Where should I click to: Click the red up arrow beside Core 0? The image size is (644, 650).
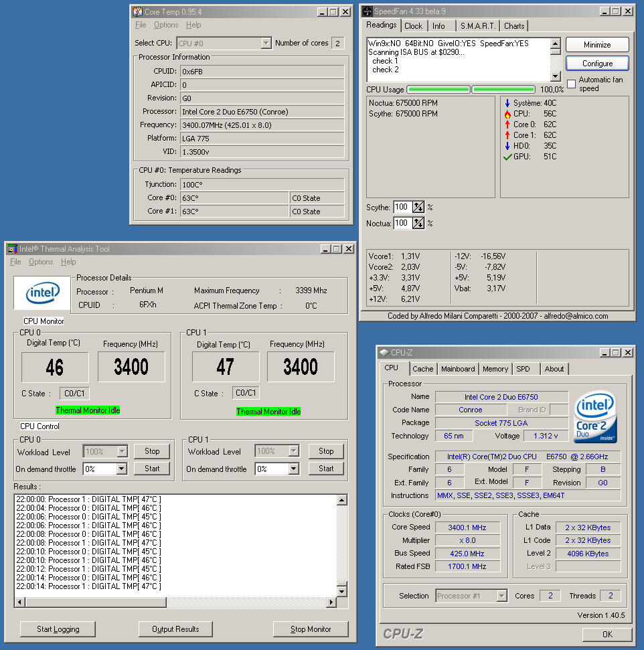[507, 124]
